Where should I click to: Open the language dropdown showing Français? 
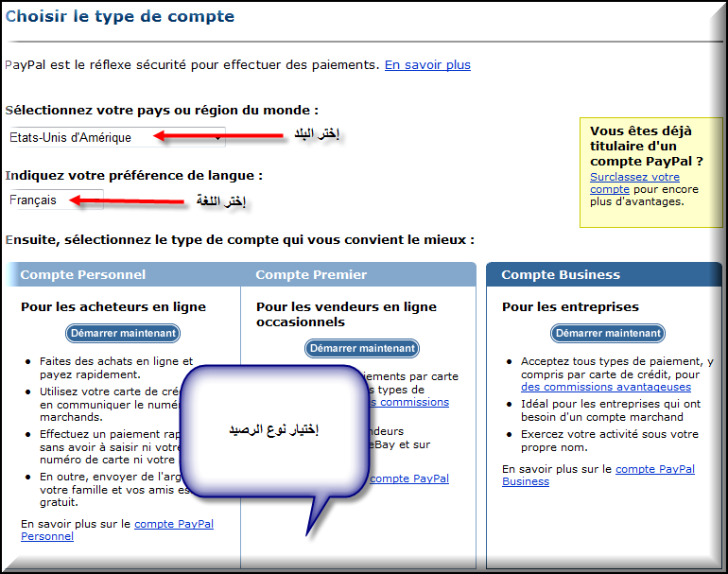click(x=56, y=200)
